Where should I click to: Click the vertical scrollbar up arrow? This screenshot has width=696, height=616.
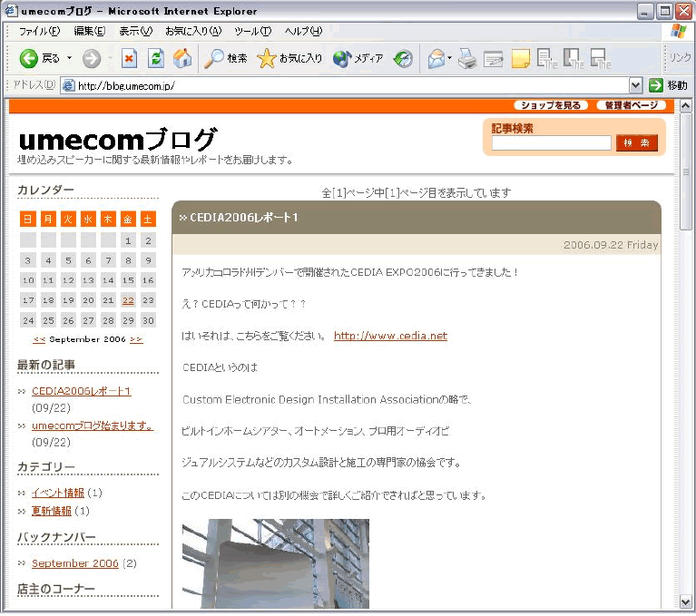click(685, 105)
